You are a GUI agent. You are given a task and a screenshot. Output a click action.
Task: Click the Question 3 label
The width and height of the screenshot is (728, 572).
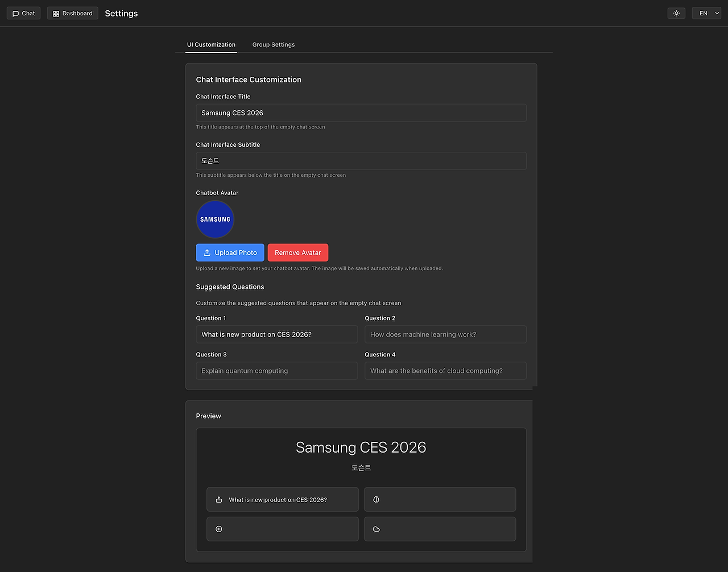pyautogui.click(x=212, y=355)
